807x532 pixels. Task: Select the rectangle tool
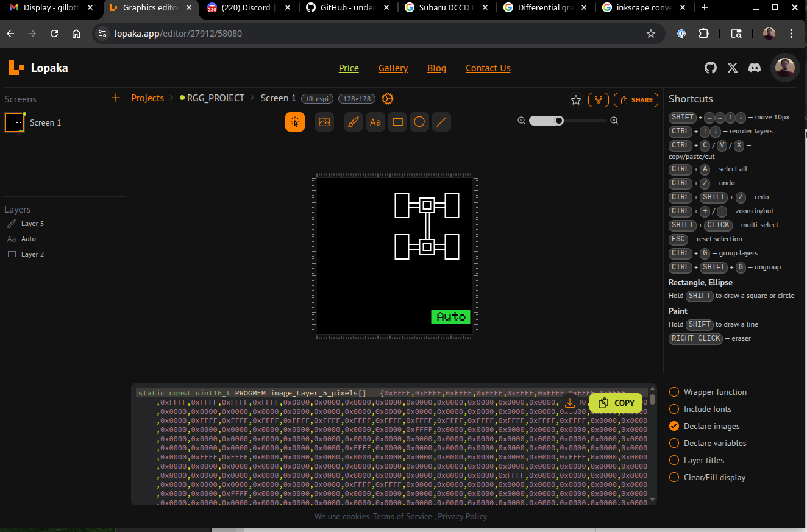pyautogui.click(x=397, y=122)
